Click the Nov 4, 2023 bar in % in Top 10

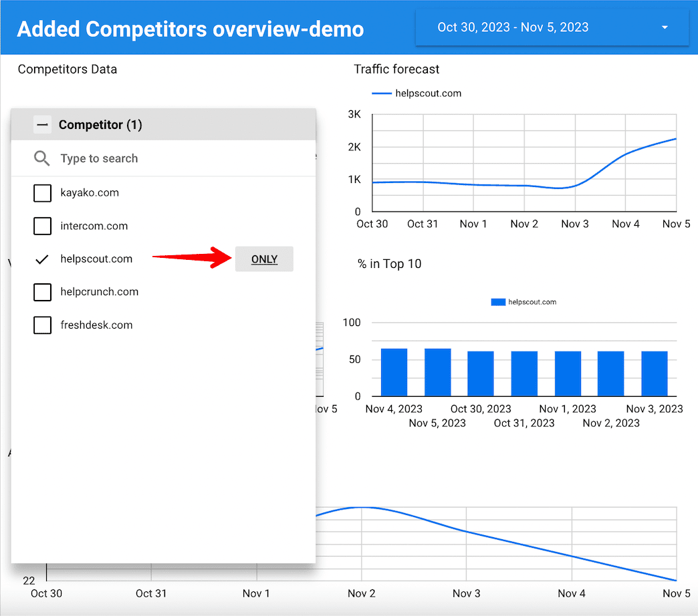click(394, 372)
